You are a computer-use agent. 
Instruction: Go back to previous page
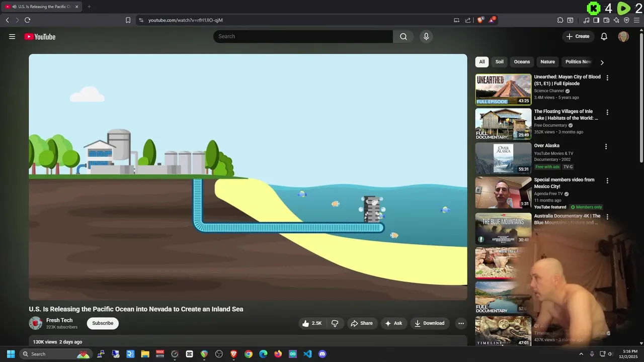coord(7,20)
